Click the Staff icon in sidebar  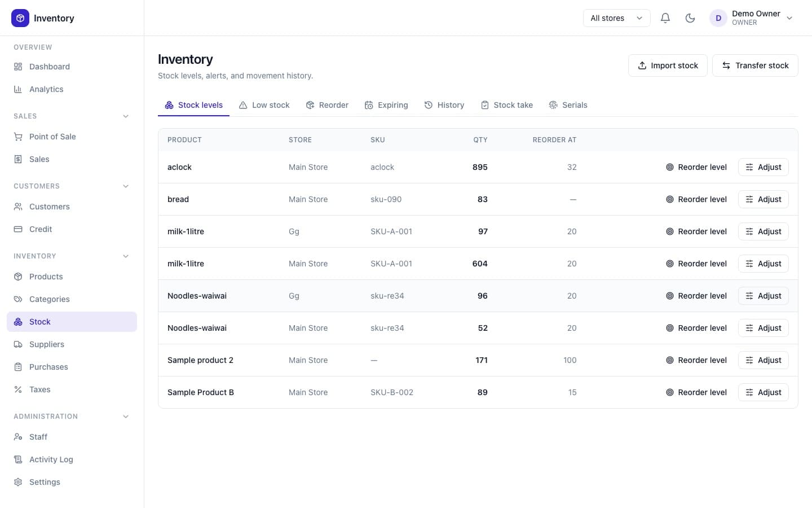tap(18, 437)
